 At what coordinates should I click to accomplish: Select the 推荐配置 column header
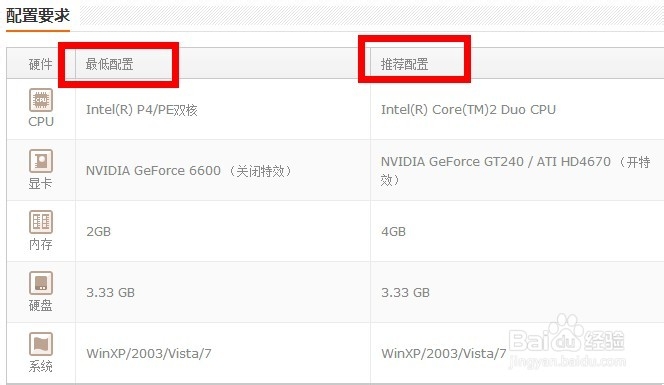(x=404, y=64)
